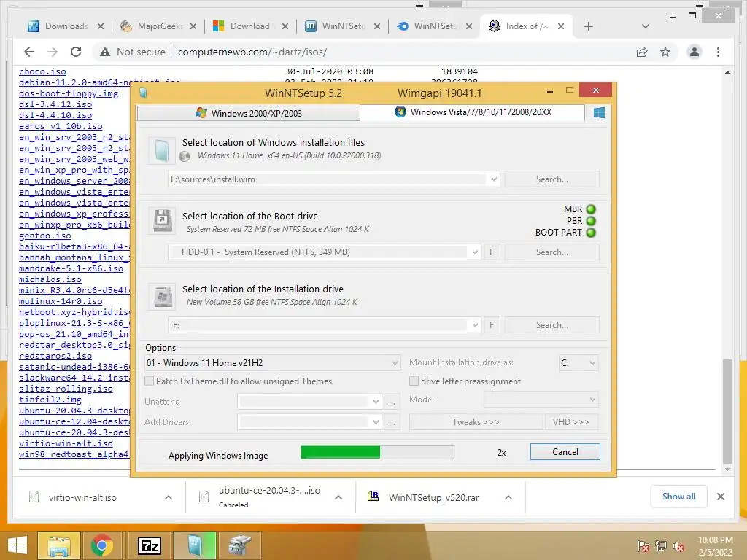Click Show all downloads
The height and width of the screenshot is (560, 747).
pyautogui.click(x=678, y=497)
